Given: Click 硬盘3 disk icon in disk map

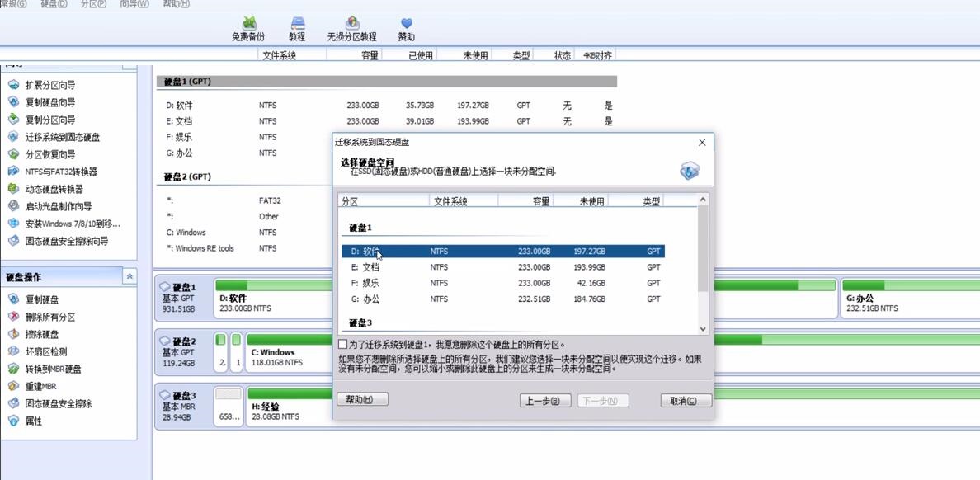Looking at the screenshot, I should (165, 395).
